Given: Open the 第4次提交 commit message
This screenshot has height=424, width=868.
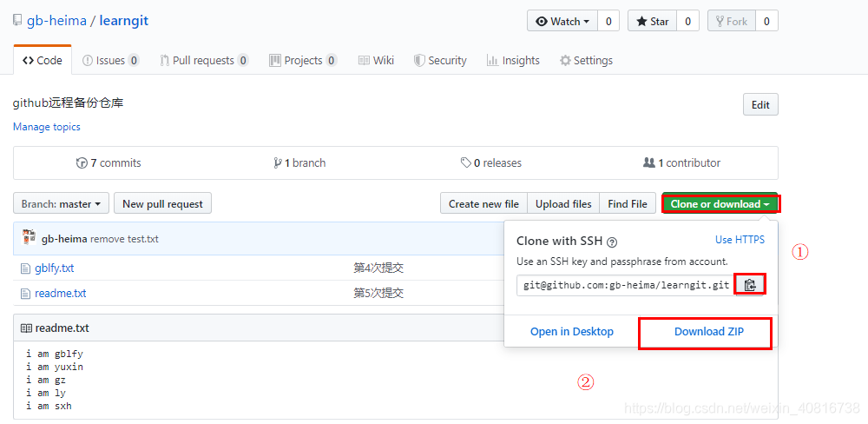Looking at the screenshot, I should point(378,268).
